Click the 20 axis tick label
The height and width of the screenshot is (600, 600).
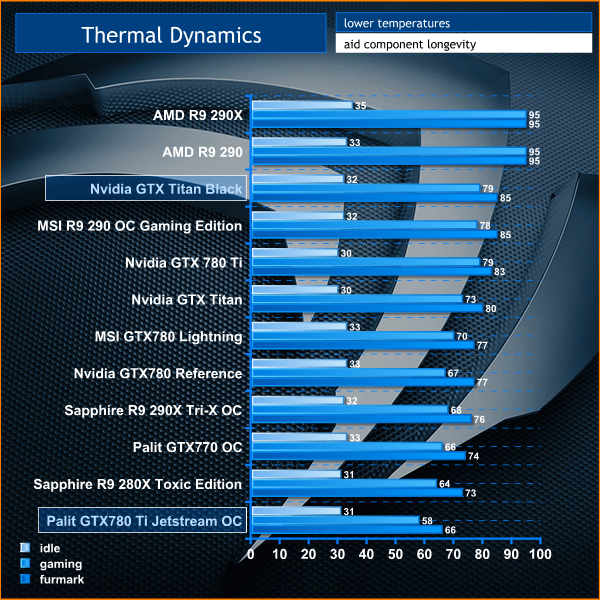point(308,554)
